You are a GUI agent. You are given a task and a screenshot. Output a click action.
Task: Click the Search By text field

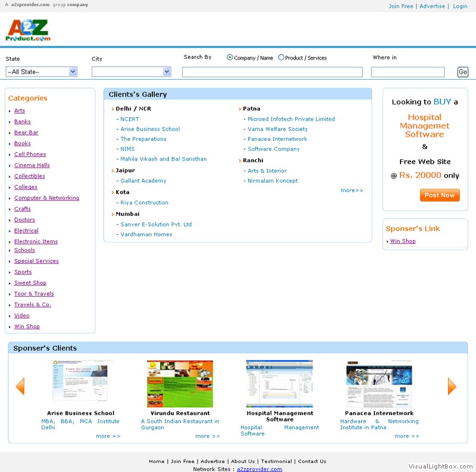(272, 72)
